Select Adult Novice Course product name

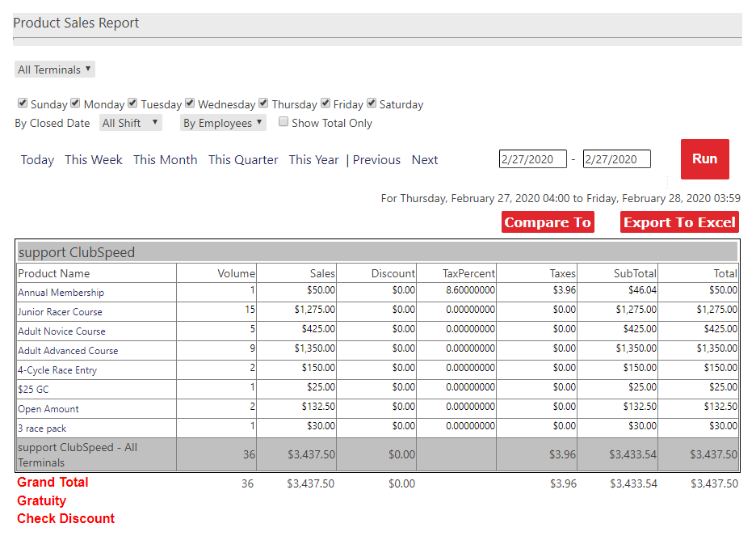pyautogui.click(x=61, y=331)
